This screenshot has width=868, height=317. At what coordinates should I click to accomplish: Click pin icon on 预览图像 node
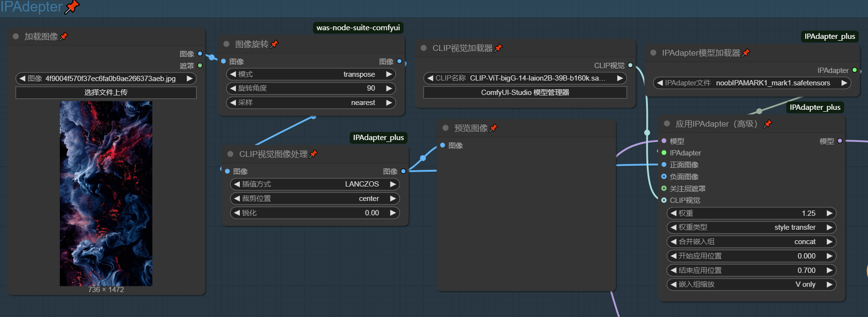pos(493,128)
